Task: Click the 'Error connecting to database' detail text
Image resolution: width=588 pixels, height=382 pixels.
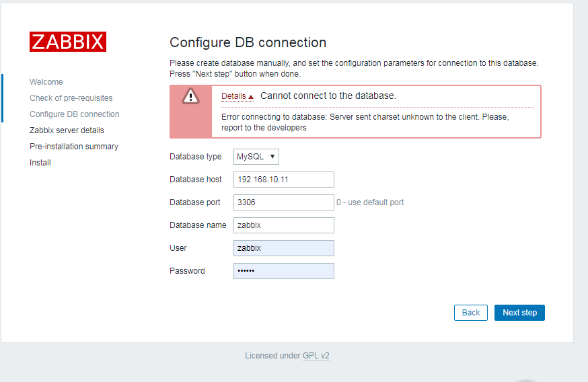Action: 365,122
